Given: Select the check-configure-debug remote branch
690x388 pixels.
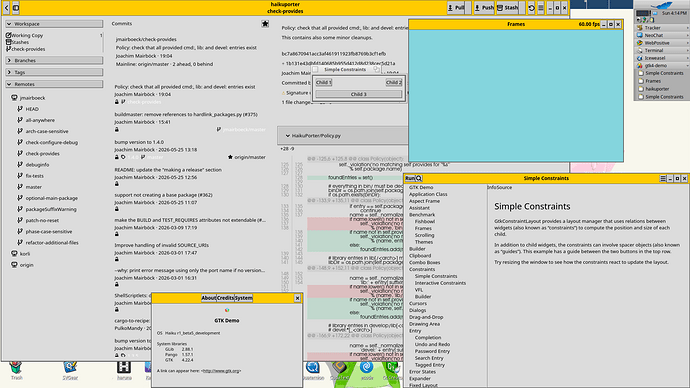Looking at the screenshot, I should 51,143.
